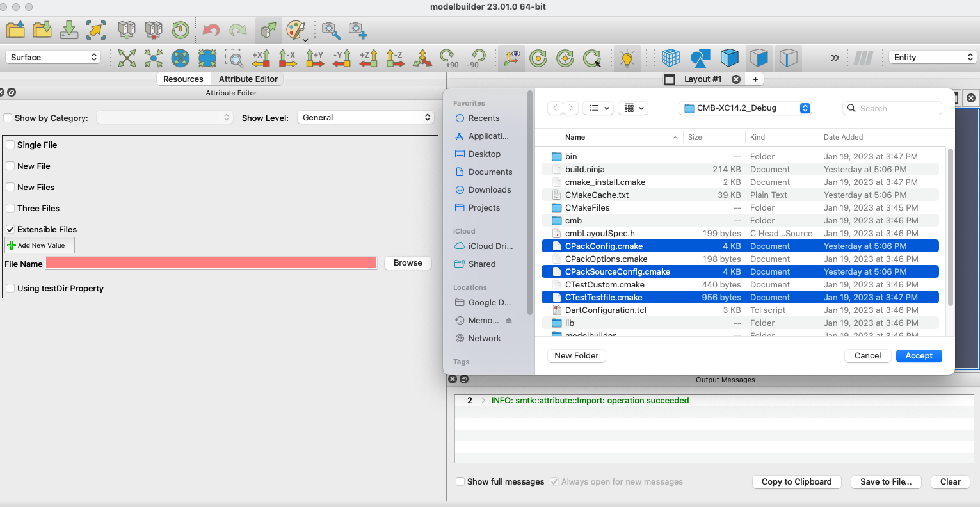980x507 pixels.
Task: Set view direction to -Y
Action: [x=342, y=58]
